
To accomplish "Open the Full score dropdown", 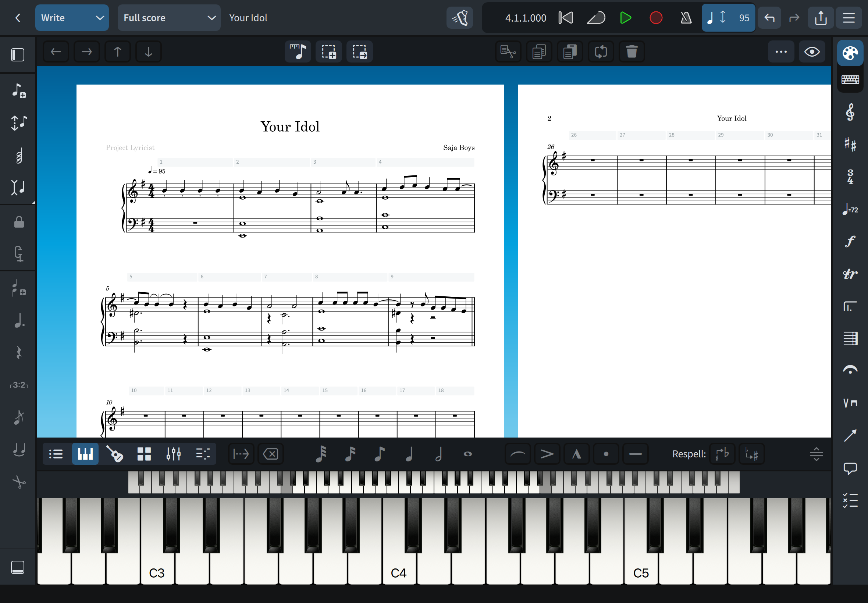I will (168, 17).
